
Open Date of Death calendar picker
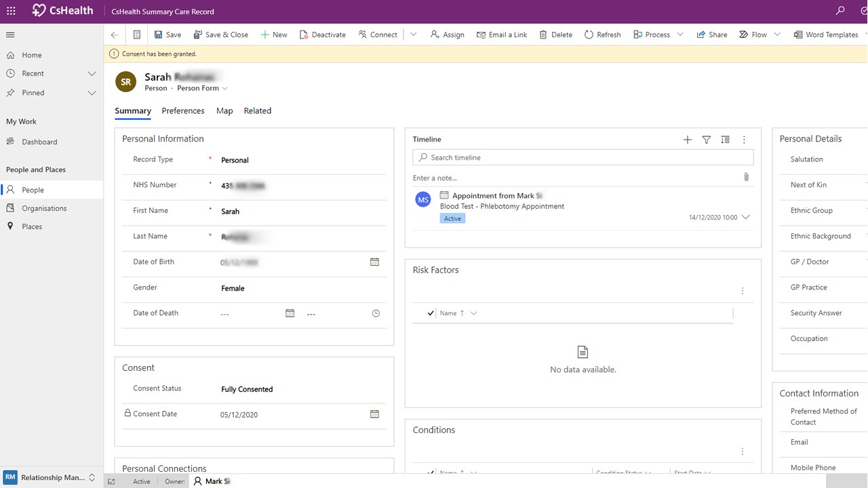pyautogui.click(x=290, y=314)
